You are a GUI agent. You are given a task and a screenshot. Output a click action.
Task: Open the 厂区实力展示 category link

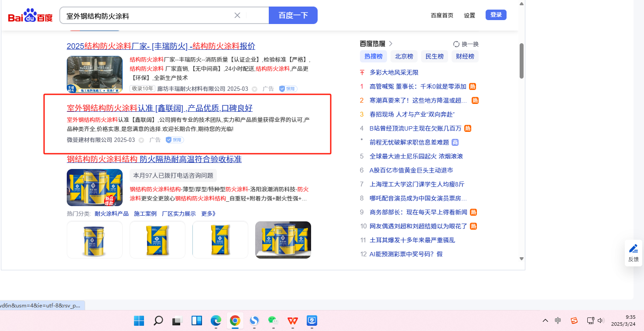(x=179, y=214)
